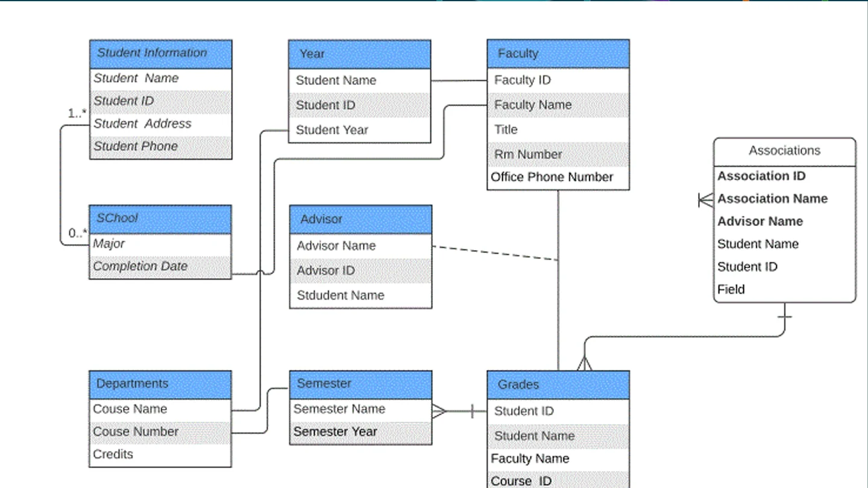Click the Student Address attribute row
868x488 pixels.
tap(160, 124)
